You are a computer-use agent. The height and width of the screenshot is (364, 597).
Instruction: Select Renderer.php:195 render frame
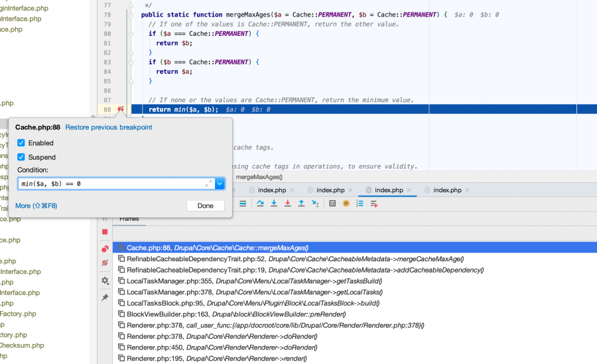(354, 358)
